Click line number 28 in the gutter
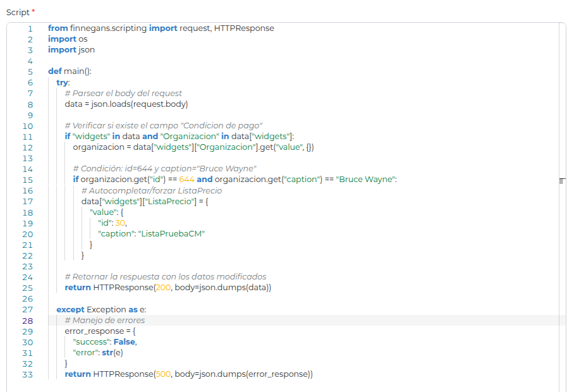Image resolution: width=567 pixels, height=392 pixels. click(x=27, y=321)
